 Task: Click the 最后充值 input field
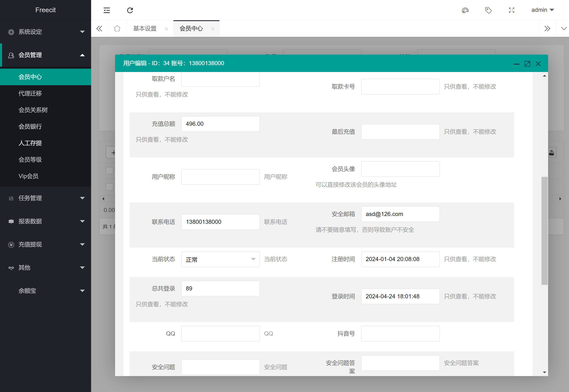(x=400, y=132)
